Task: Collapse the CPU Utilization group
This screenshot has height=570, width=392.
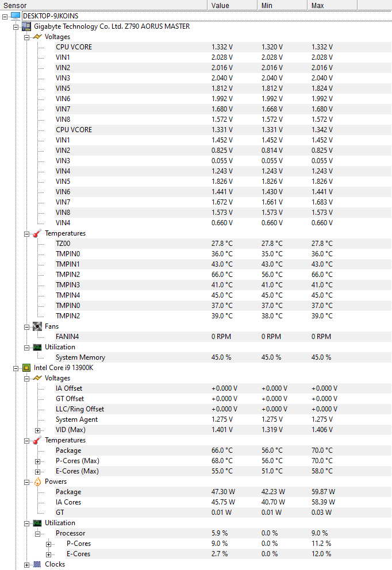Action: click(26, 524)
